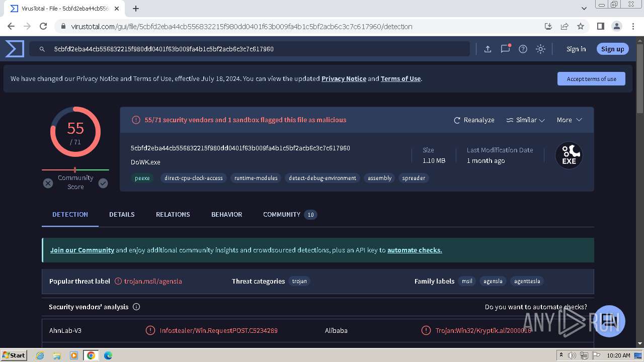
Task: Accept terms of use button
Action: point(591,79)
